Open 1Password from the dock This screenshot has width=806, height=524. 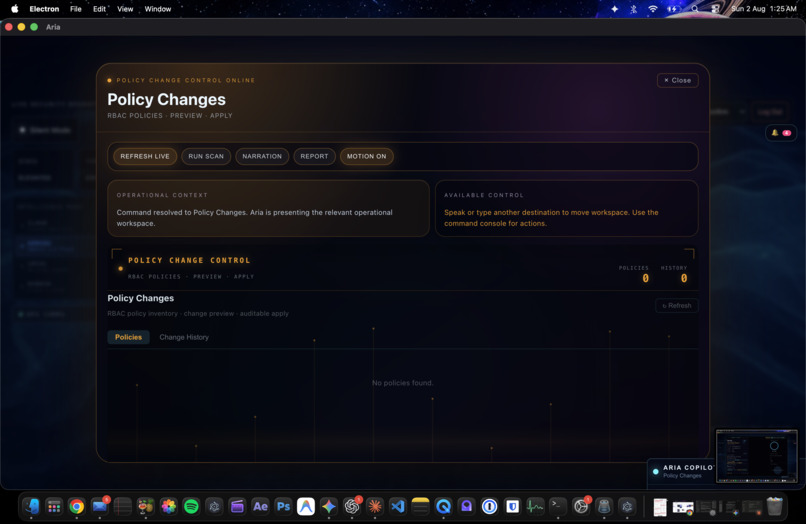[x=489, y=507]
